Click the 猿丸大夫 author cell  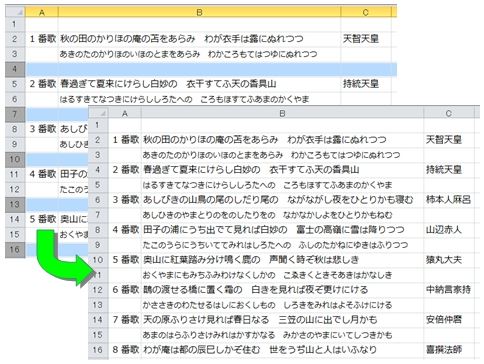tap(449, 260)
